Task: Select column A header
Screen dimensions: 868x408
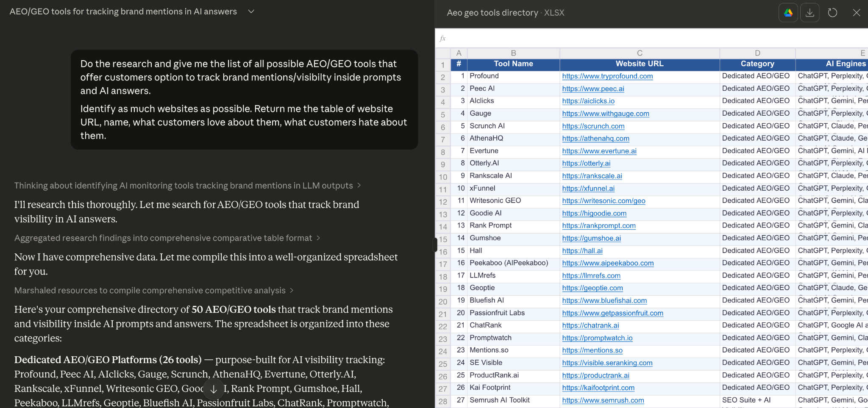Action: tap(459, 53)
